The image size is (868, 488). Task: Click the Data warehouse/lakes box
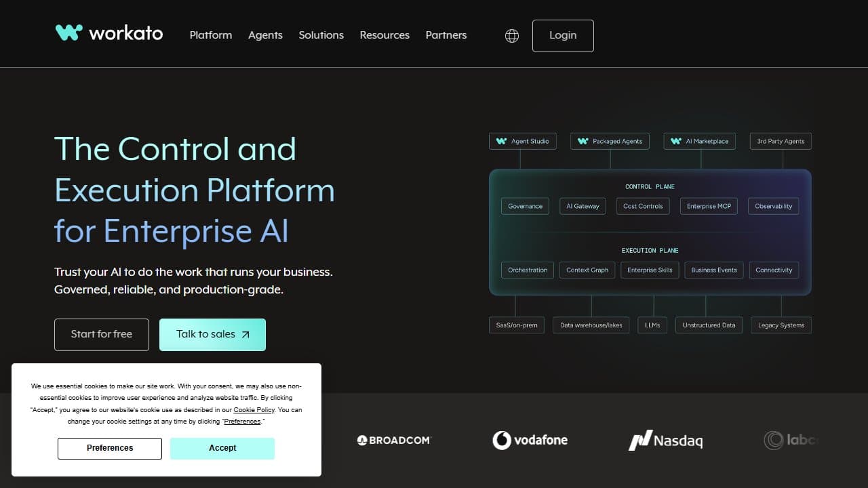pos(591,325)
